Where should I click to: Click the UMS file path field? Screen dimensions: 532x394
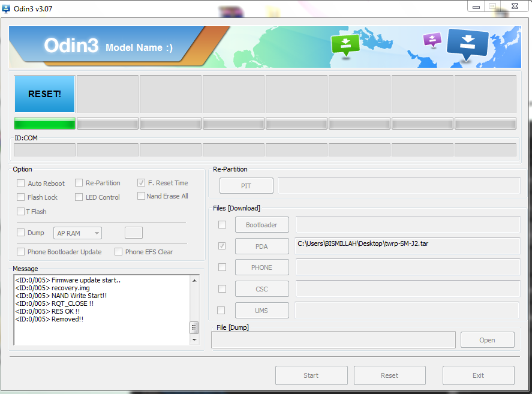point(407,310)
